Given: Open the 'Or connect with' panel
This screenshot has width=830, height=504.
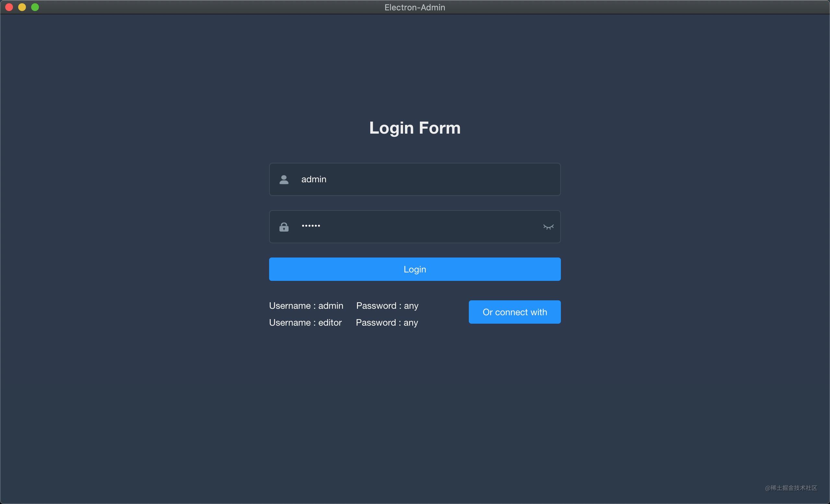Looking at the screenshot, I should [514, 312].
